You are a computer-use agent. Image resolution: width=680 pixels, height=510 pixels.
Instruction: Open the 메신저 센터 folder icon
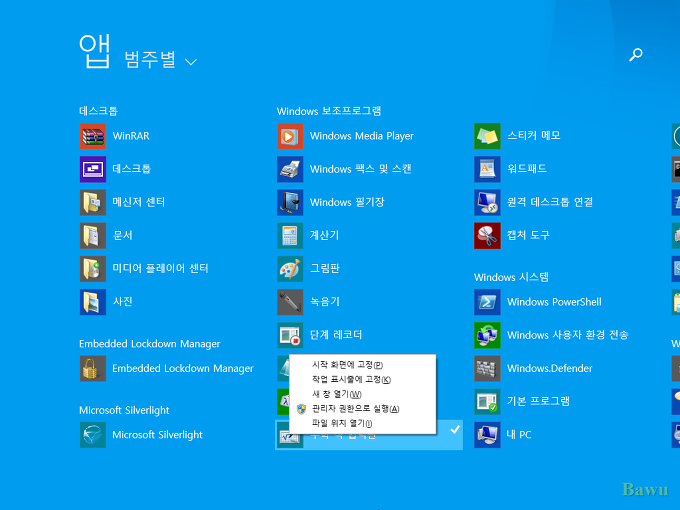click(x=93, y=202)
